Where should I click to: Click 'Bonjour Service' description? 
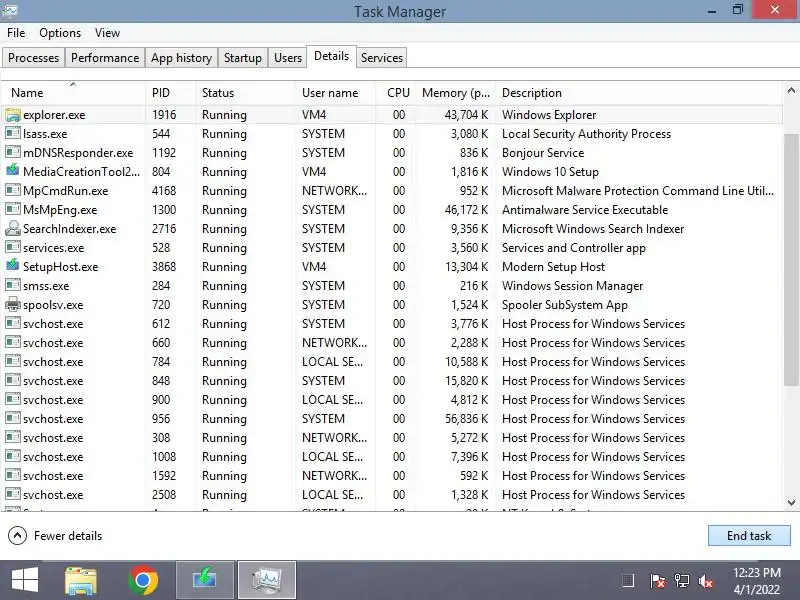543,153
